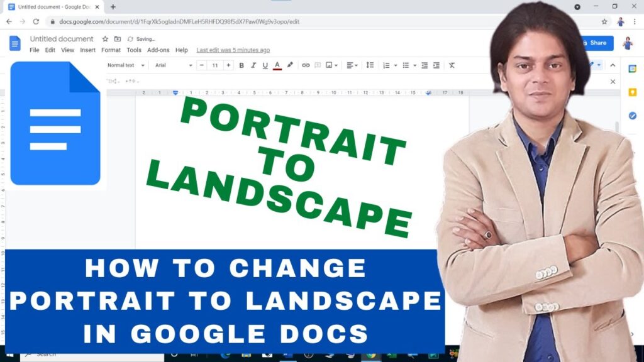Open the Calendar side panel icon
The height and width of the screenshot is (362, 644).
click(633, 69)
